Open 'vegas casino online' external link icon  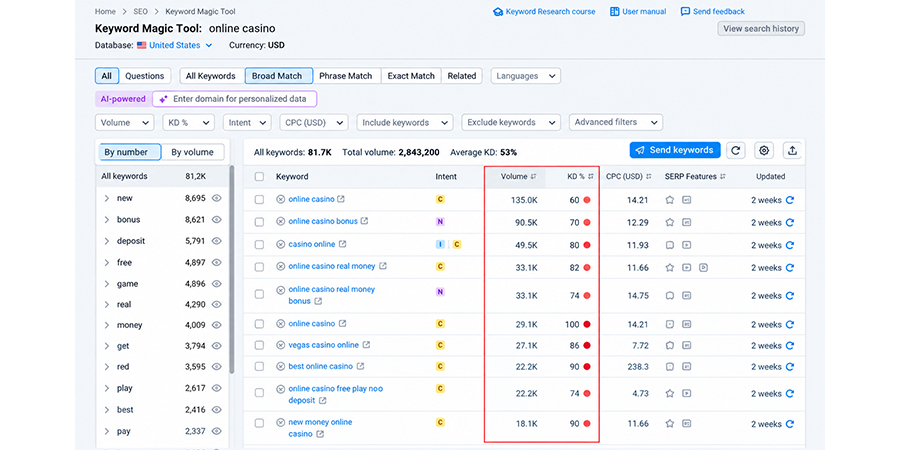[x=366, y=345]
